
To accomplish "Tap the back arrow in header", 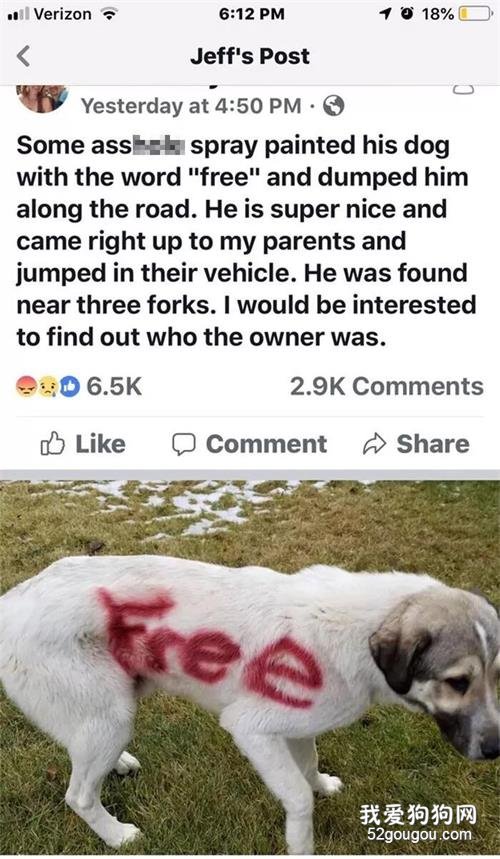I will click(23, 56).
